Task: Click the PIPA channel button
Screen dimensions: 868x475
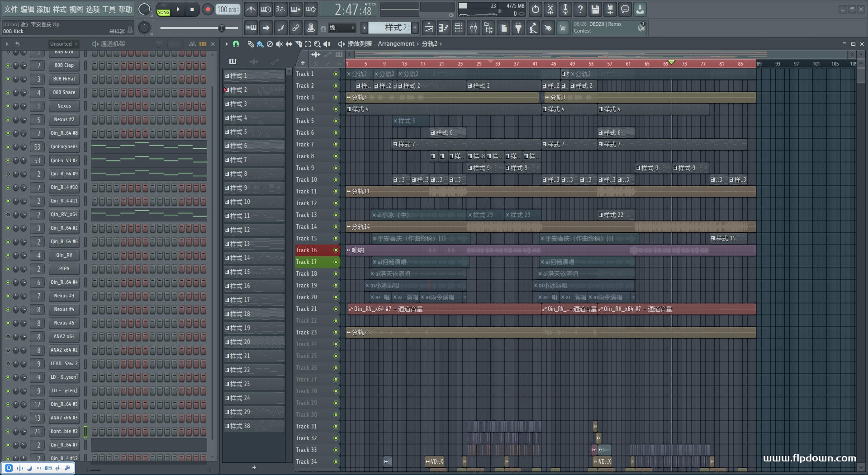Action: 64,268
